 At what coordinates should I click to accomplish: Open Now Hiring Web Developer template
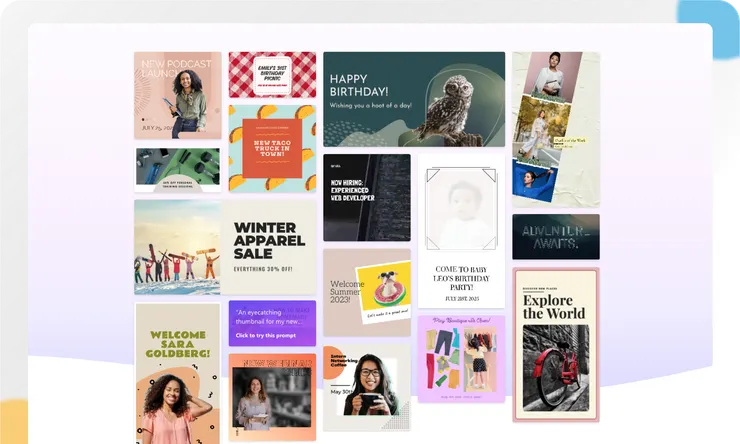(x=367, y=197)
